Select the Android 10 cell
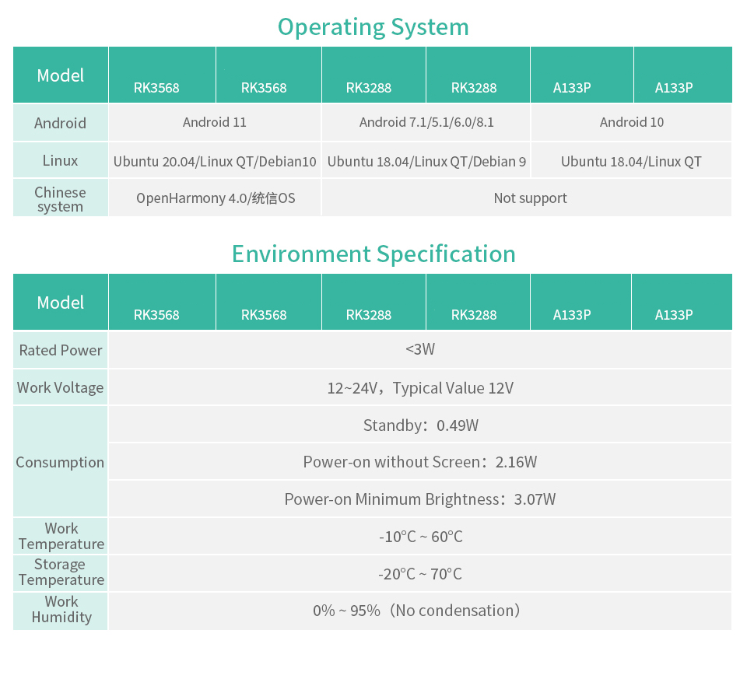The width and height of the screenshot is (747, 700). 631,122
